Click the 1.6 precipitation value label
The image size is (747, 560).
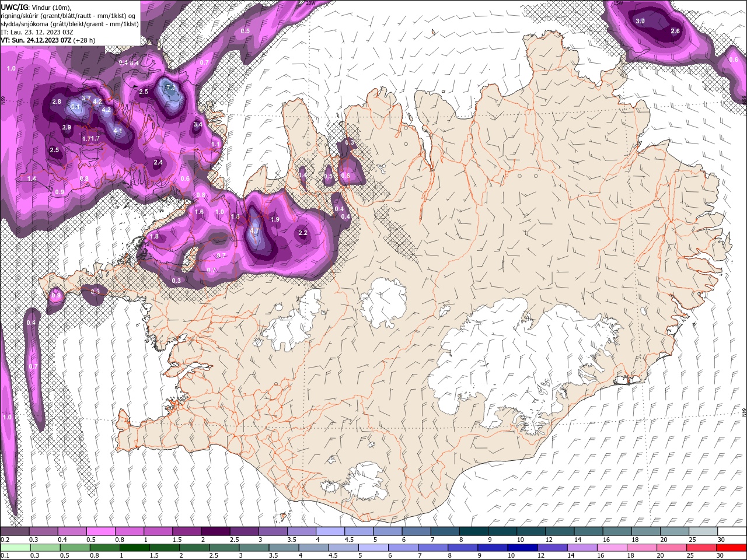(x=200, y=212)
